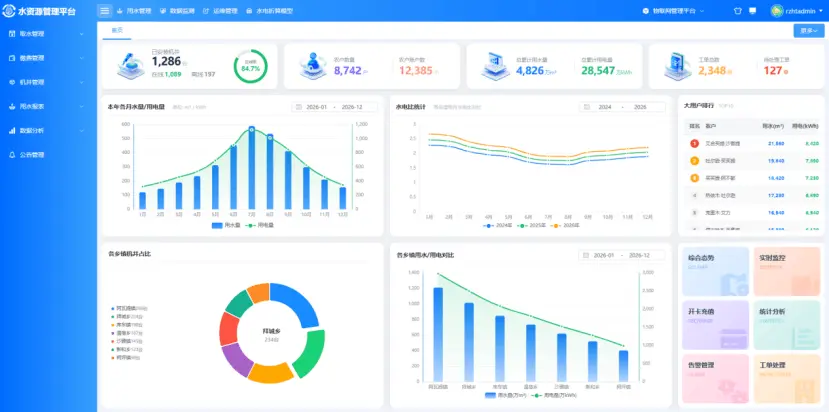Open the 统计分析 shortcut card

coord(787,325)
